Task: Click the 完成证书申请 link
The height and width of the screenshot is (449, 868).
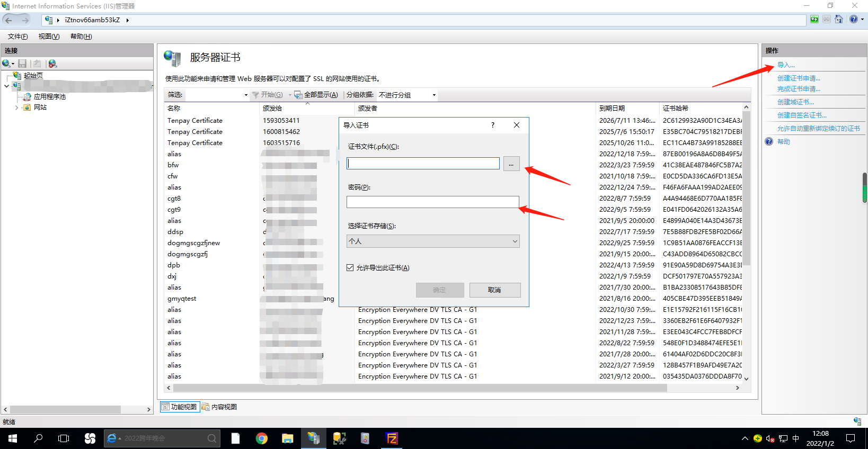Action: [x=799, y=89]
